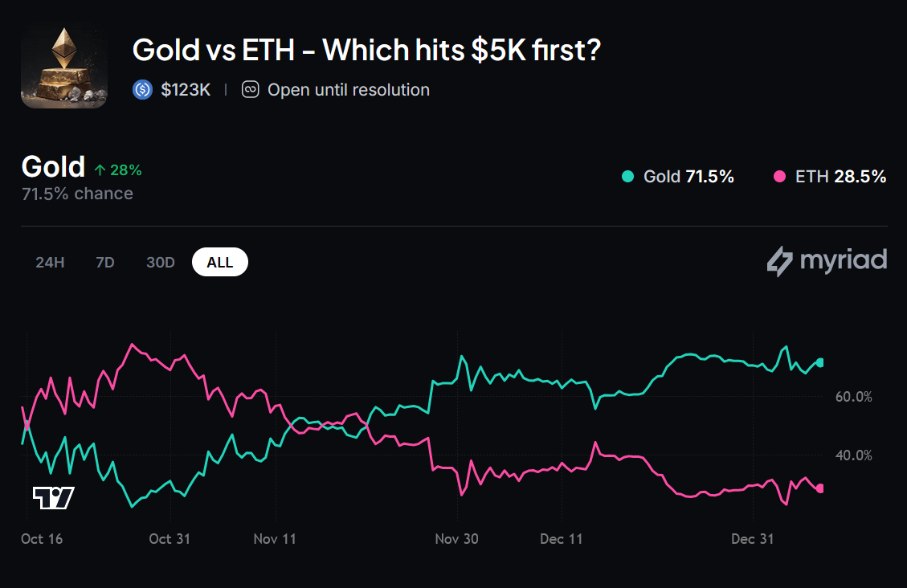Toggle the pink ETH legend dot
907x588 pixels.
778,177
